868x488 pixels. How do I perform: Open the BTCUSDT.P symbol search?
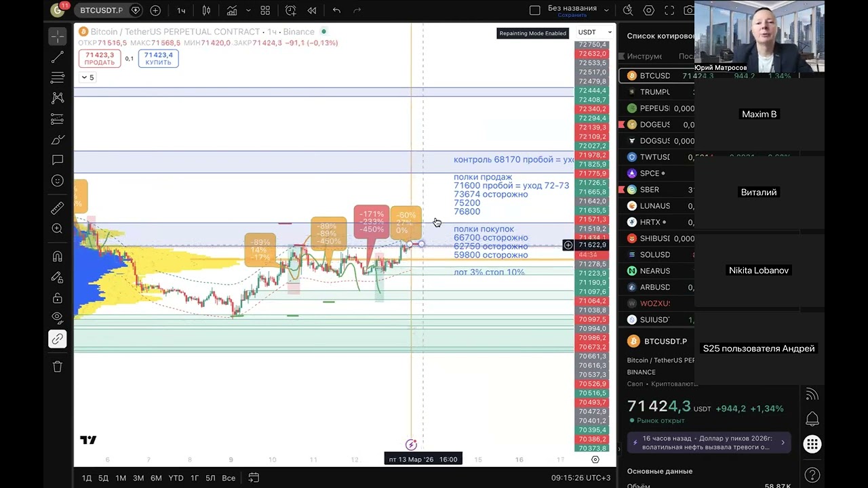point(102,10)
